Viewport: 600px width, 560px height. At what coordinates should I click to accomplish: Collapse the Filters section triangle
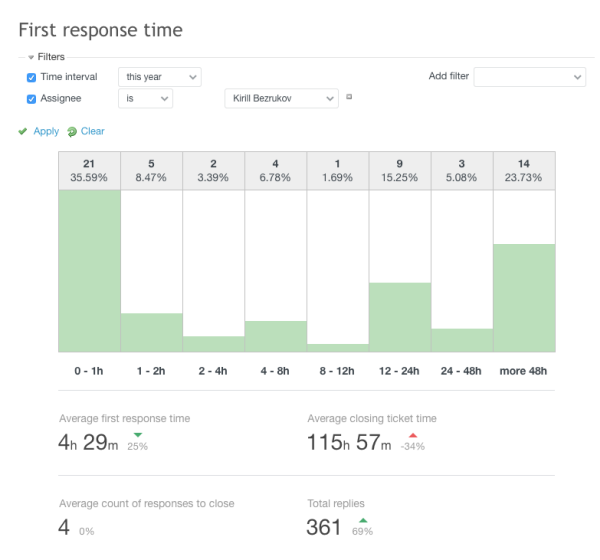coord(31,57)
